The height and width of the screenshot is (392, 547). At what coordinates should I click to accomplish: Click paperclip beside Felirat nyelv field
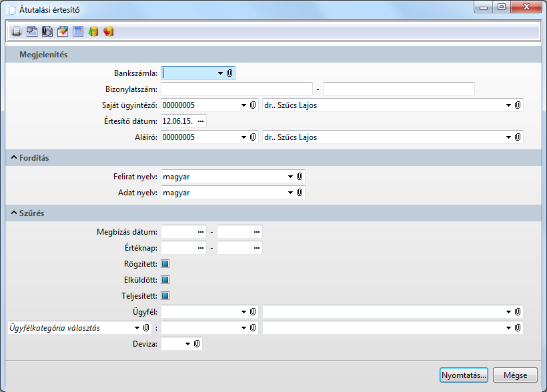tap(300, 177)
